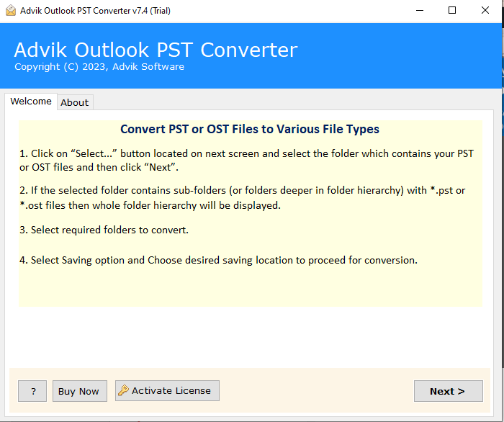Click empty area below step 4 in yellow panel
This screenshot has width=504, height=422.
tap(249, 288)
